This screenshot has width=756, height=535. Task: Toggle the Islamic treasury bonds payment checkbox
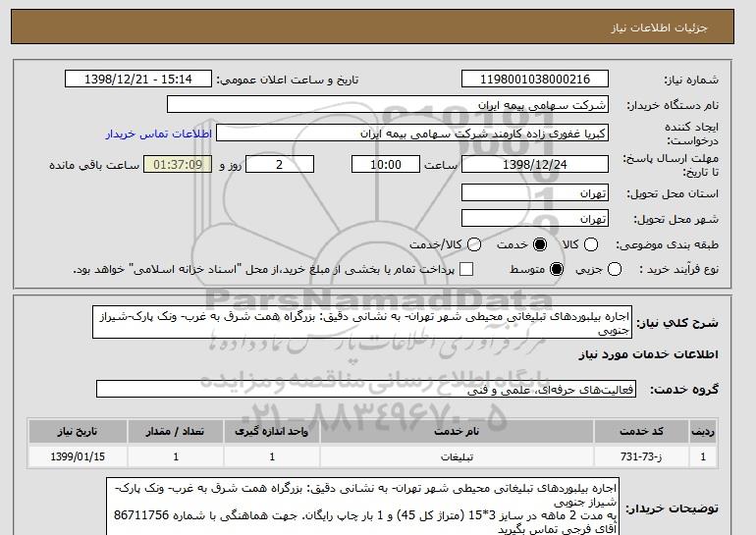pos(466,269)
